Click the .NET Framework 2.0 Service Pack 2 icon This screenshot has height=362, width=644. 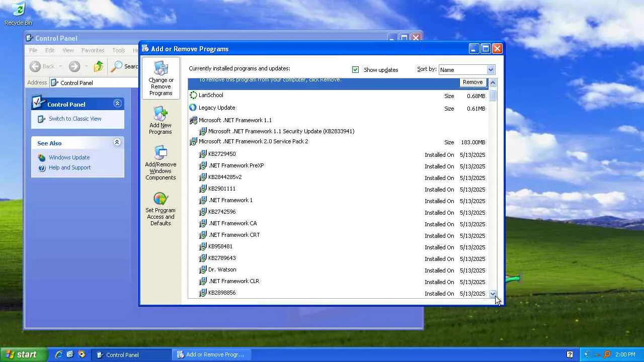click(193, 142)
